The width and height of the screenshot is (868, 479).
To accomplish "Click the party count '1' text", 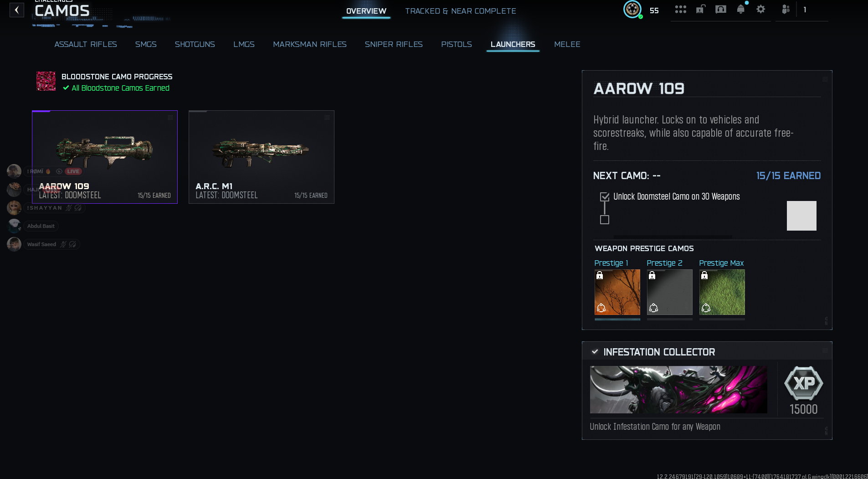I will (x=805, y=10).
